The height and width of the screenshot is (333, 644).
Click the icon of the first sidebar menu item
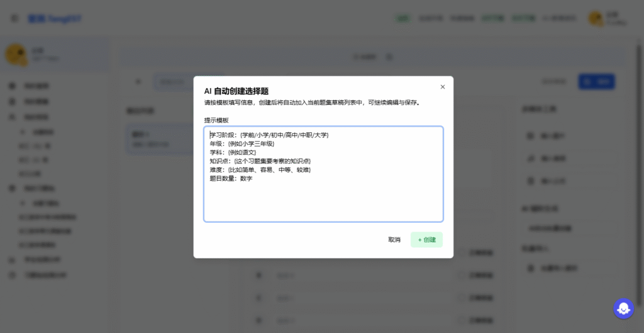click(12, 86)
